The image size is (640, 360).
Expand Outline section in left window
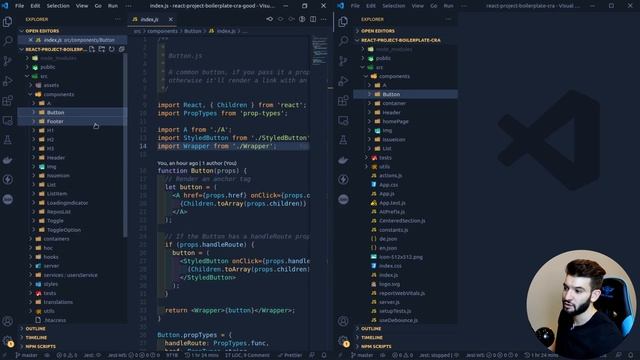36,329
